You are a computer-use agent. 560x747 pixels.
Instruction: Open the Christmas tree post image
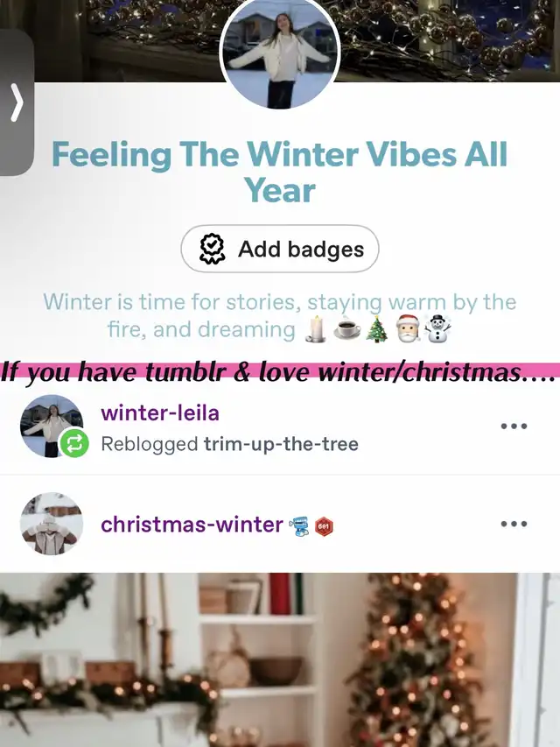(x=280, y=659)
